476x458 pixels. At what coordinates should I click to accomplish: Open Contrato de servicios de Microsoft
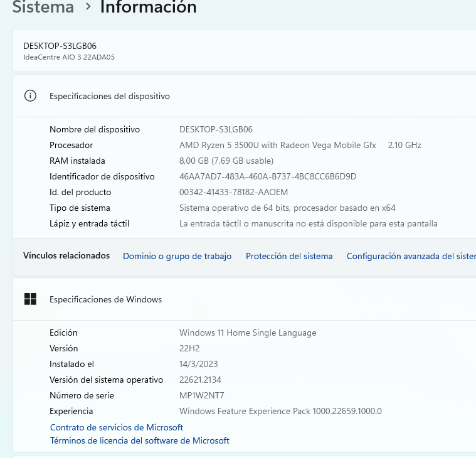pos(117,427)
